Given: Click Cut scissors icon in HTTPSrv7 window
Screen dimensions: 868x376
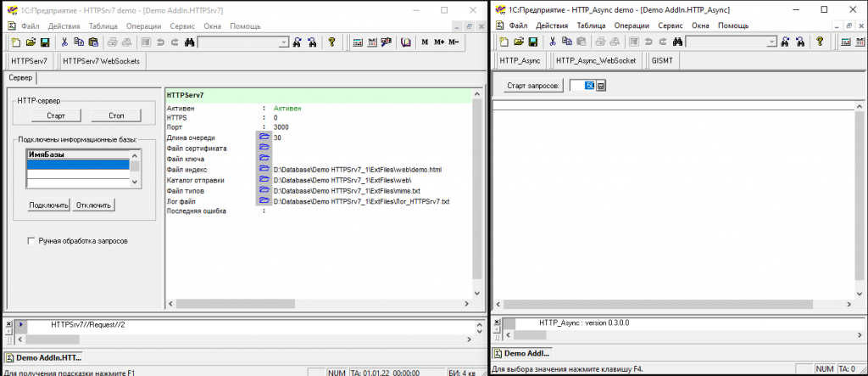Looking at the screenshot, I should tap(64, 42).
